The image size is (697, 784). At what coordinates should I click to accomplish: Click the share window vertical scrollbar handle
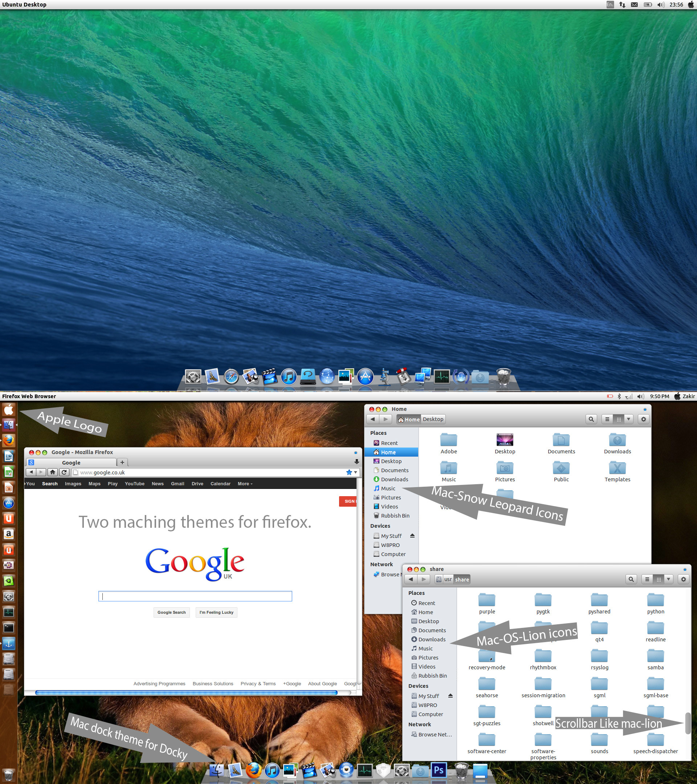coord(688,723)
